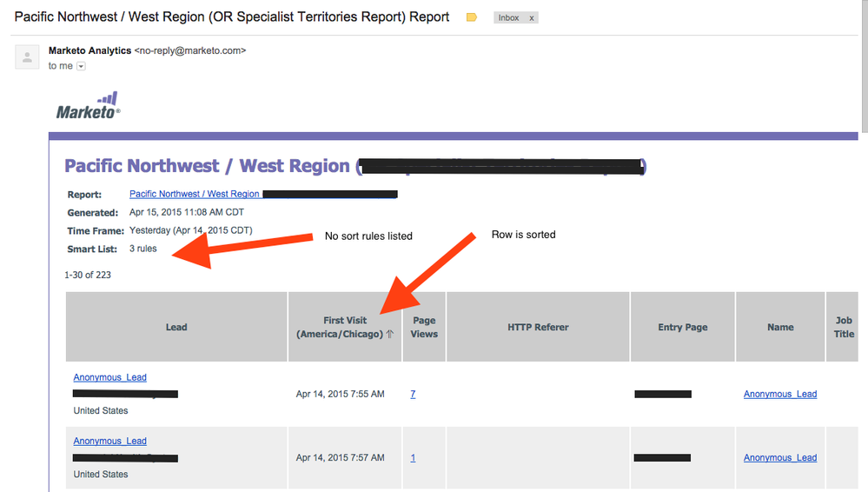This screenshot has height=492, width=868.
Task: Click the Page Views column header
Action: (424, 327)
